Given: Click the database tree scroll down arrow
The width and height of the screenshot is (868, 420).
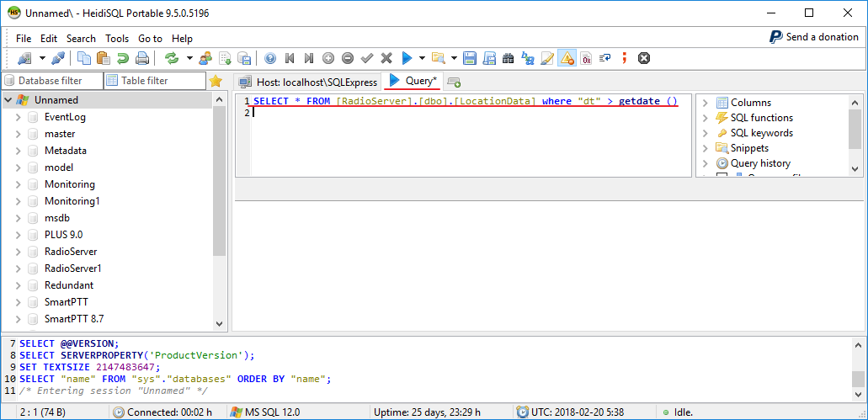Looking at the screenshot, I should (x=219, y=324).
